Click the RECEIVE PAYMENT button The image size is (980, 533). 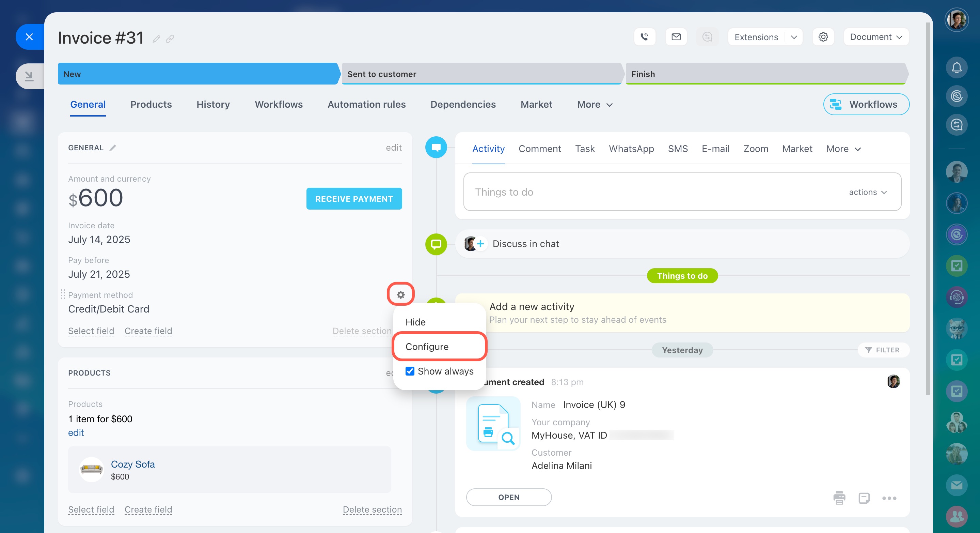point(354,199)
